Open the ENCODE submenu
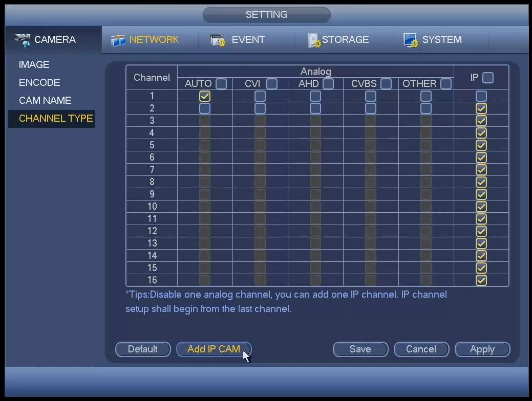 [39, 82]
